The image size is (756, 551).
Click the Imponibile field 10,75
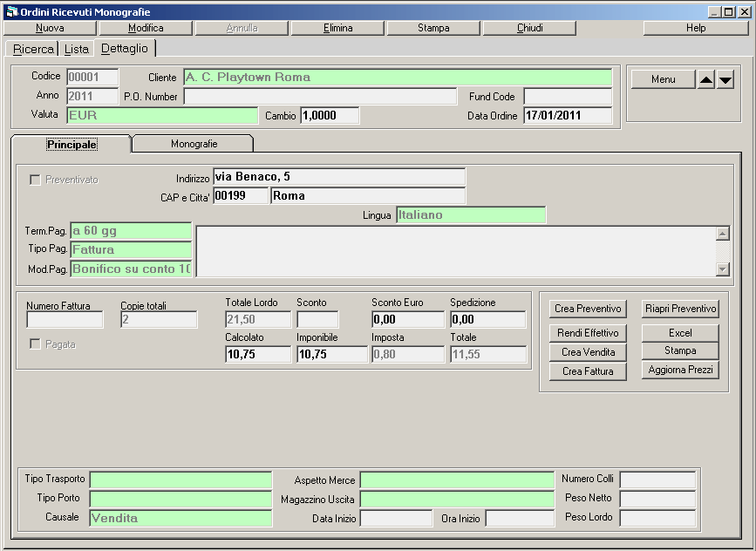pyautogui.click(x=332, y=354)
